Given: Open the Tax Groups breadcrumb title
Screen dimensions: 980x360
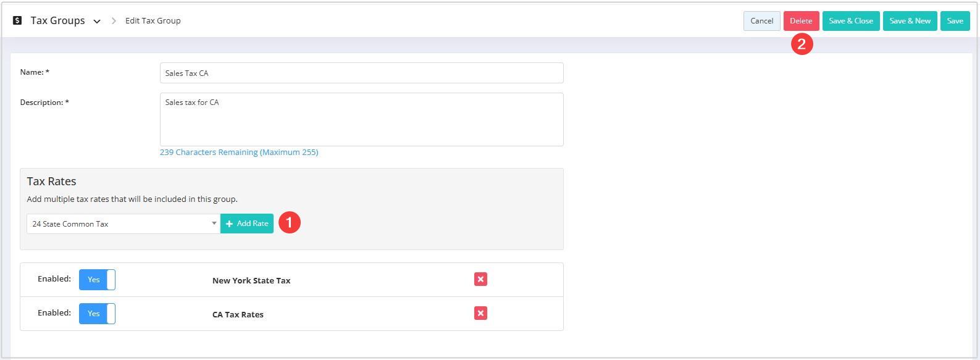Looking at the screenshot, I should (57, 20).
